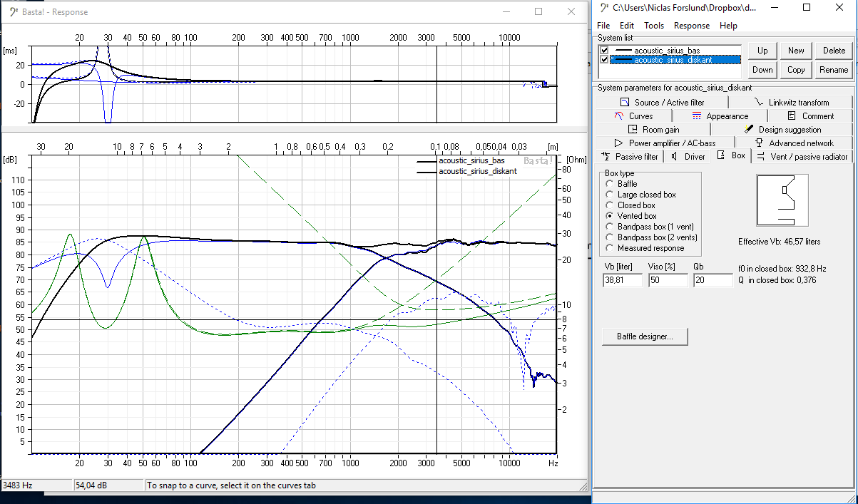
Task: Click the Source / Active filter tab icon
Action: [x=625, y=102]
